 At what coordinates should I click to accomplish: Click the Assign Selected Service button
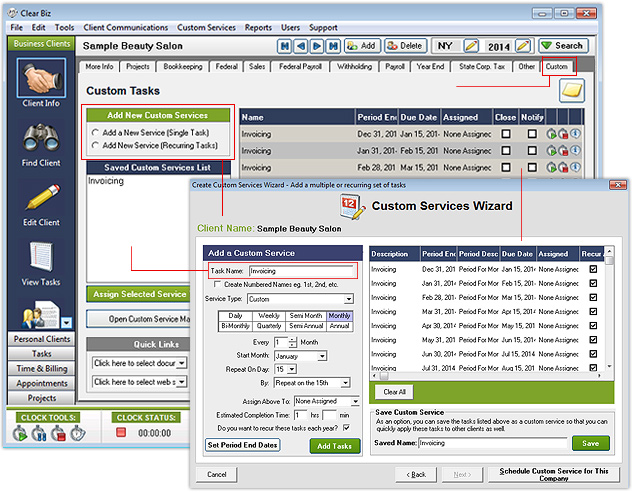point(139,294)
